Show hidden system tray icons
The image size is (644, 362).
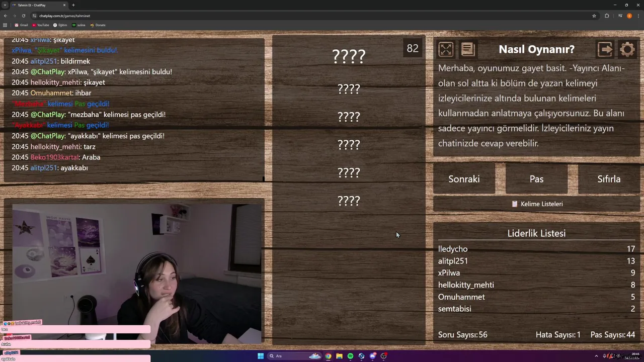click(597, 356)
